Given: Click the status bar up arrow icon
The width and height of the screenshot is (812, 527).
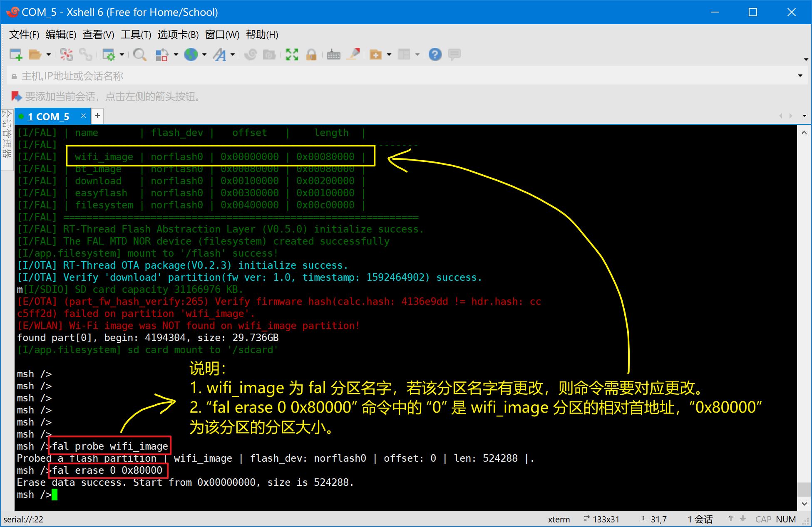Looking at the screenshot, I should pyautogui.click(x=731, y=519).
